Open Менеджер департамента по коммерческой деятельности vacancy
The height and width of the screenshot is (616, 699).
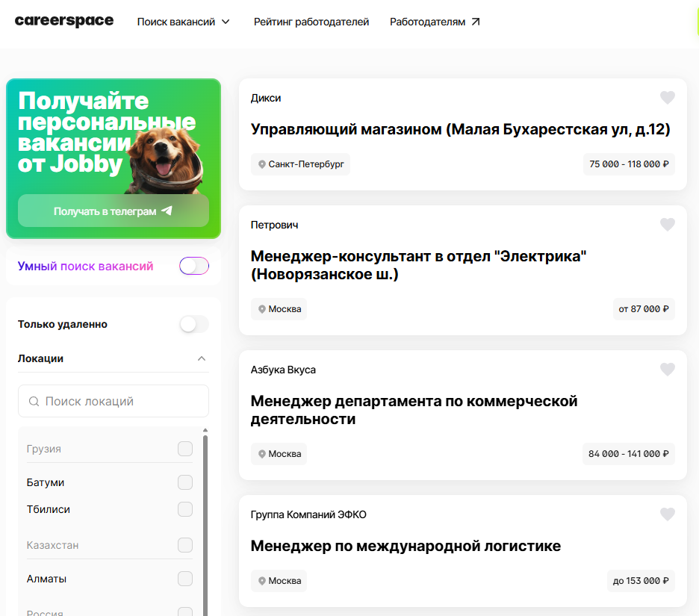click(x=414, y=410)
